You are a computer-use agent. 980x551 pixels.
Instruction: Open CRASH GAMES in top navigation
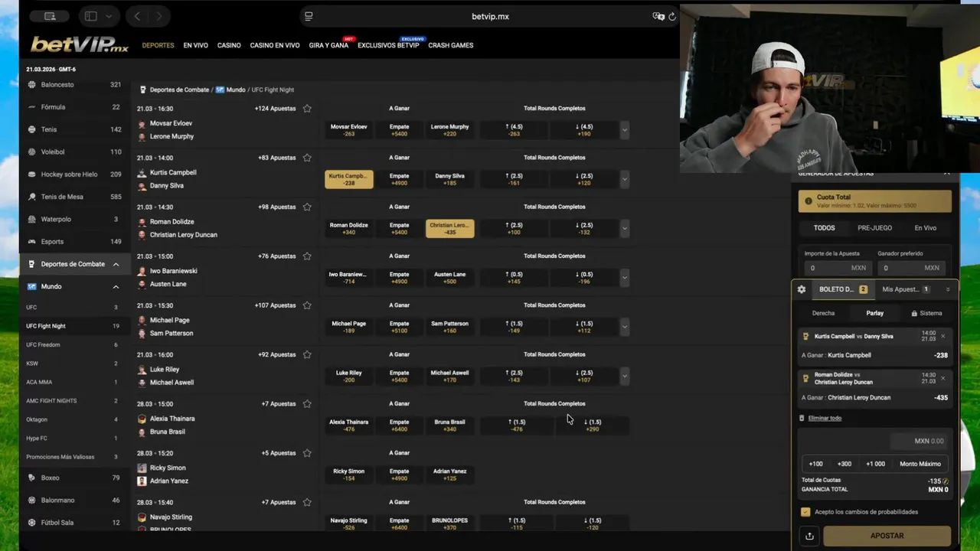pyautogui.click(x=451, y=45)
